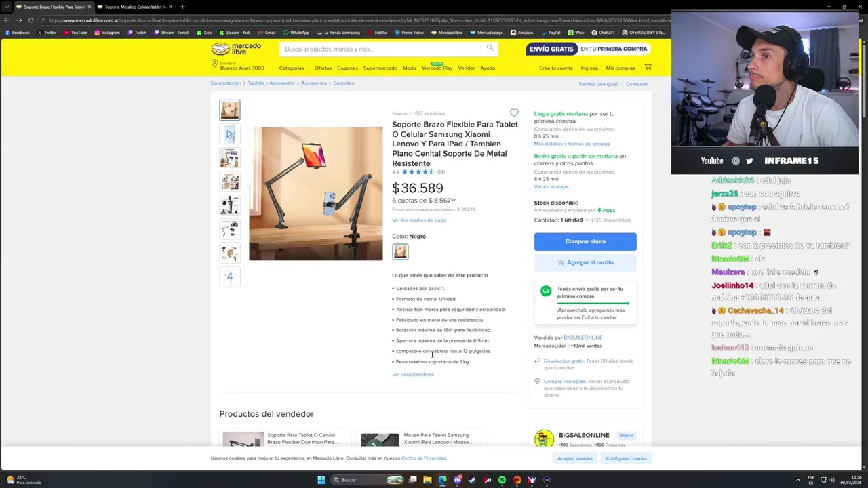
Task: Click the location pin icon
Action: click(214, 64)
